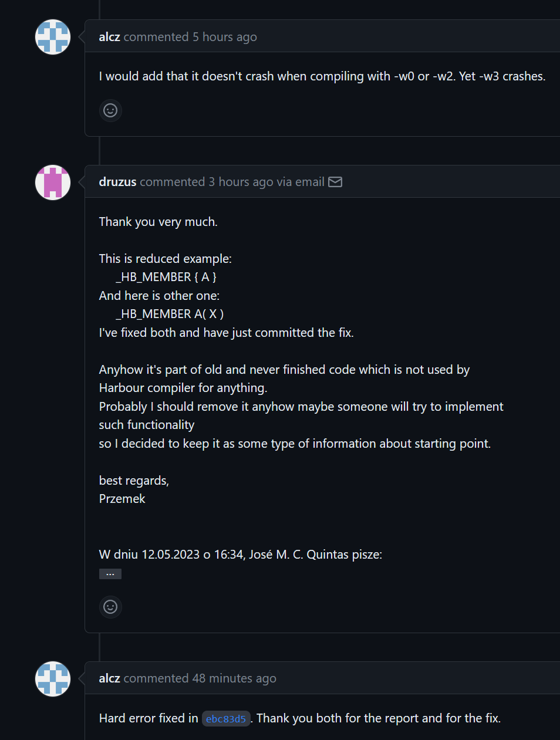Viewport: 560px width, 740px height.
Task: Click druzus's pink avatar
Action: coord(53,183)
